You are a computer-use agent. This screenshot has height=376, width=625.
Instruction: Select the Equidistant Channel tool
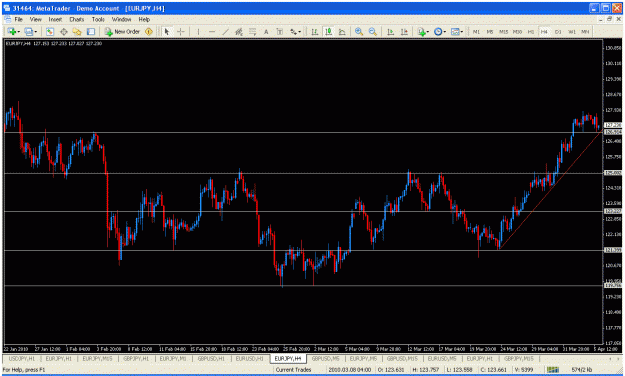pos(239,31)
